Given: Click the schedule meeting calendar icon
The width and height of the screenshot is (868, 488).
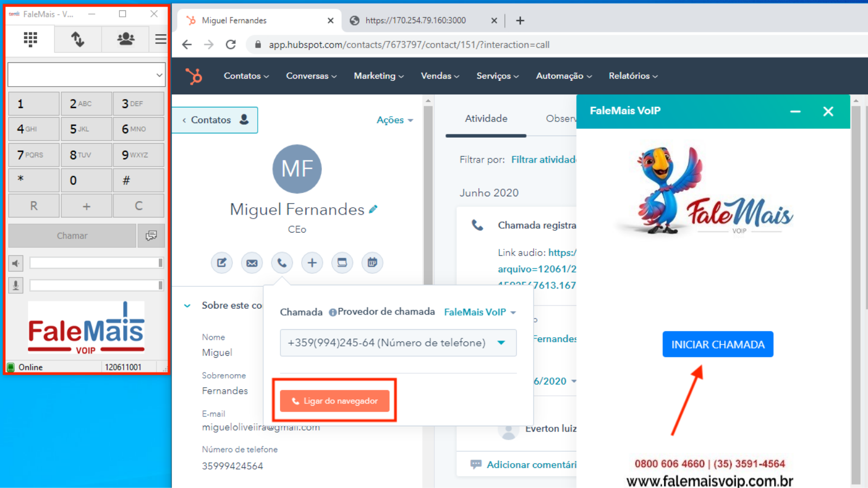Looking at the screenshot, I should point(372,263).
